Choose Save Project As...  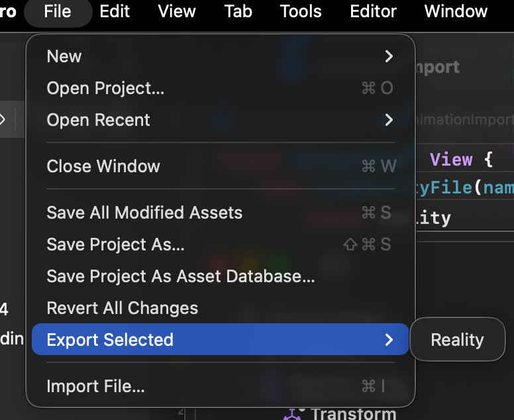click(221, 244)
